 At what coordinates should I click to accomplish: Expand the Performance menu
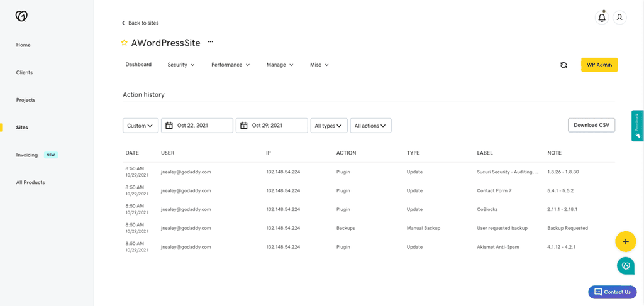tap(230, 65)
